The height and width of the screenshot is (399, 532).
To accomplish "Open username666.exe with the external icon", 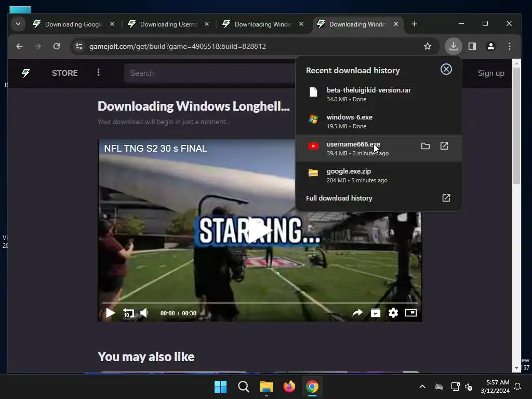I will click(x=444, y=146).
